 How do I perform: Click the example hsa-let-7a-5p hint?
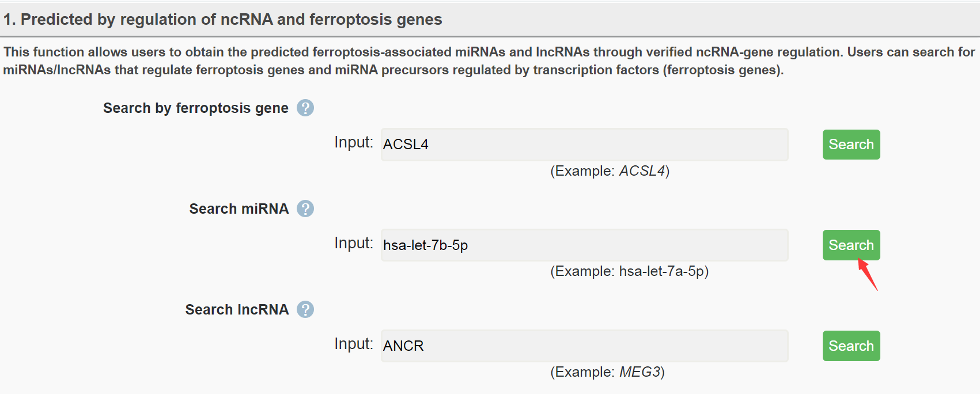click(x=661, y=271)
